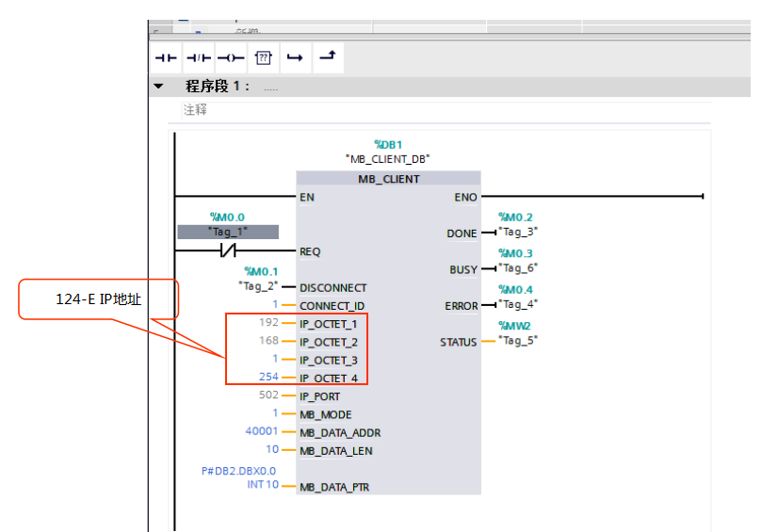Insert an output coil instruction
This screenshot has height=532, width=762.
231,57
